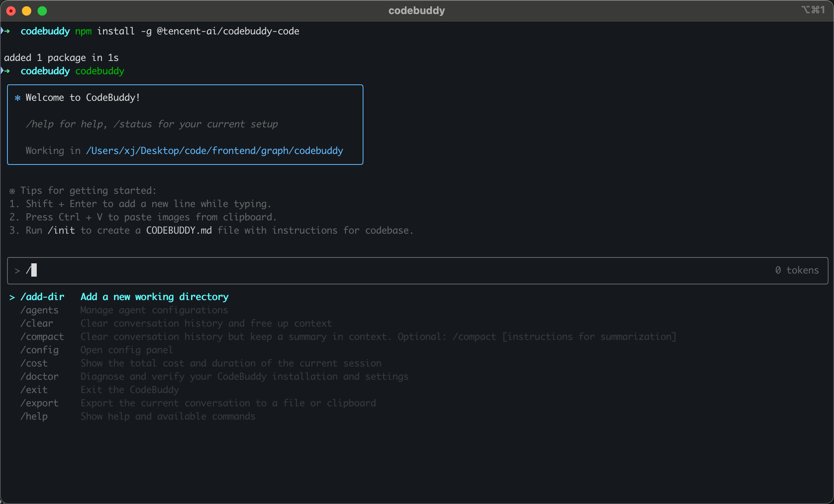834x504 pixels.
Task: Click the yellow minimize window button
Action: (27, 11)
